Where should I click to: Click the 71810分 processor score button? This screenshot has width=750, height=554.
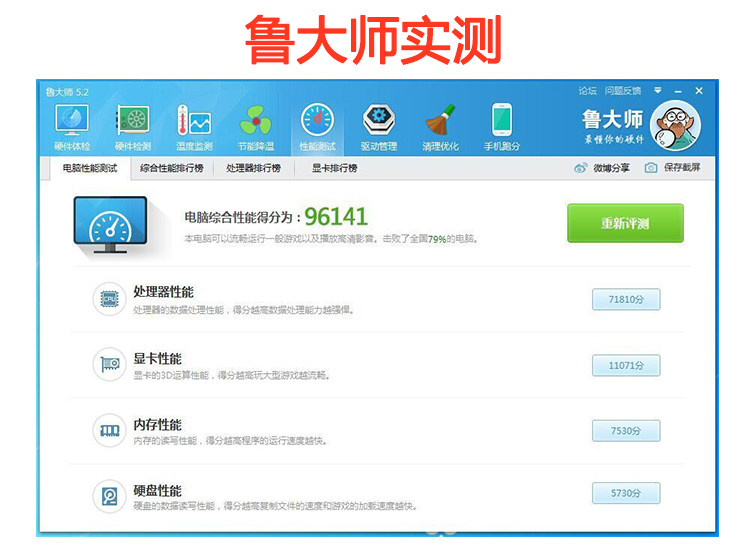point(626,299)
